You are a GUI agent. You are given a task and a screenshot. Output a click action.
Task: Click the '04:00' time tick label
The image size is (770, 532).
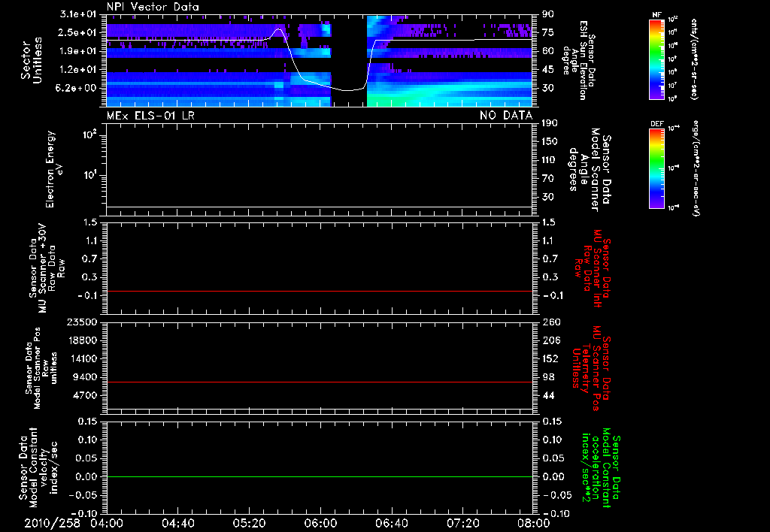click(x=107, y=523)
